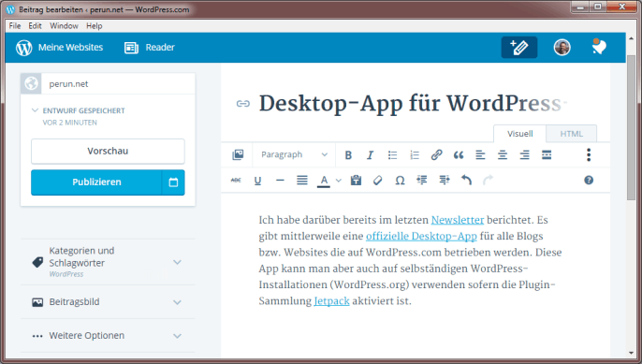Justify the text alignment

[x=302, y=181]
